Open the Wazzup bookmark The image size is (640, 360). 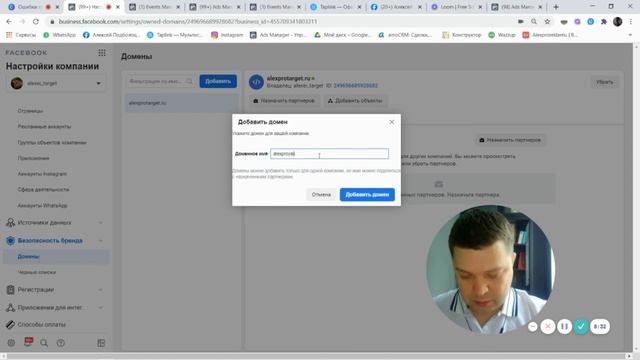pyautogui.click(x=502, y=35)
